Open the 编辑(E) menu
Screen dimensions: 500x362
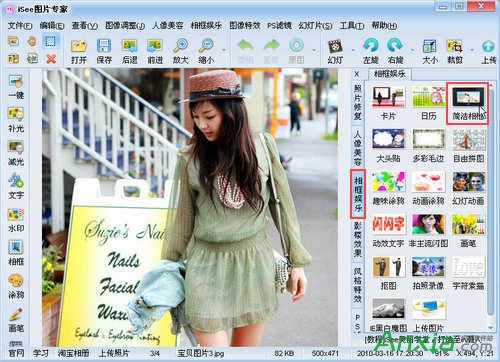[52, 26]
